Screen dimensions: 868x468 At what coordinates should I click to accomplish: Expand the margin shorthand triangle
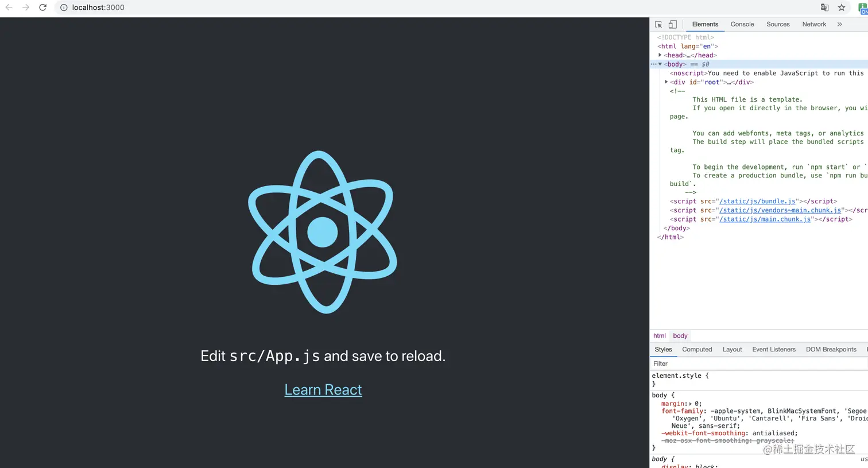(x=691, y=404)
